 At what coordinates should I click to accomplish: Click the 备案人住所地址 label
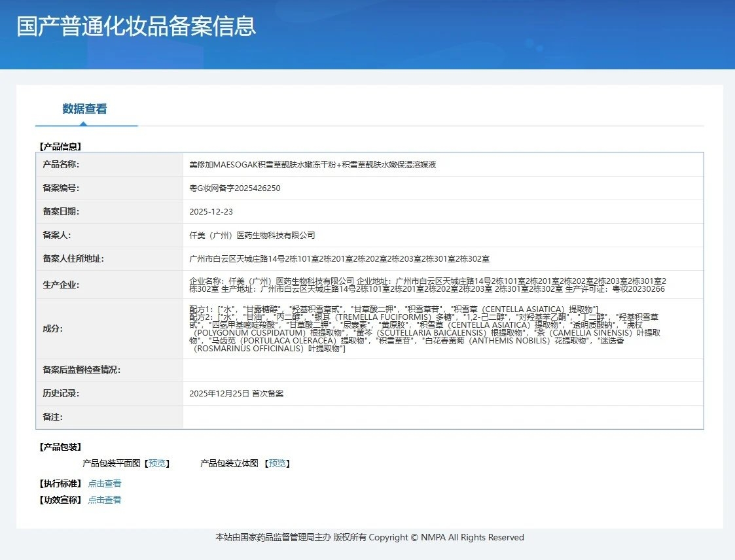pos(73,258)
